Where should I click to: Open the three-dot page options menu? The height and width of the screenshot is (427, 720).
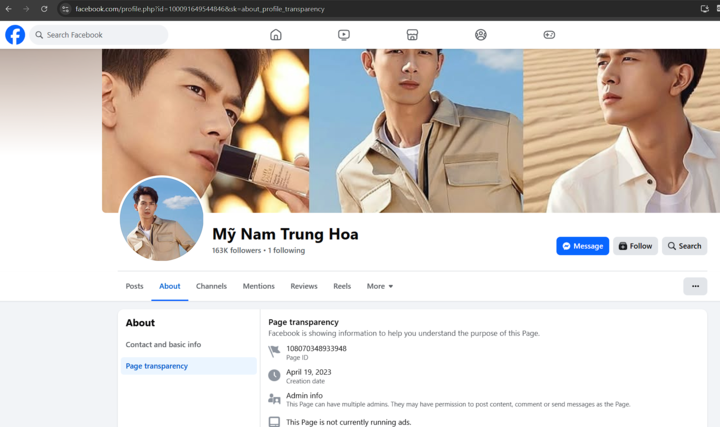click(x=695, y=286)
